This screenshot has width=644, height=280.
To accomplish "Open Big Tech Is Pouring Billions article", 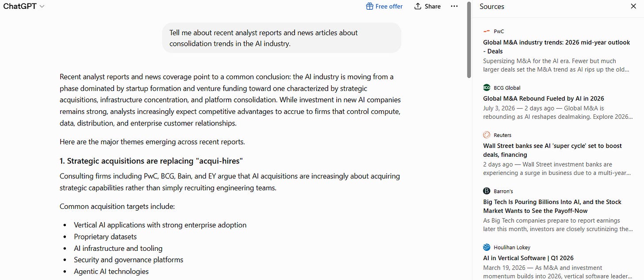I will tap(552, 206).
